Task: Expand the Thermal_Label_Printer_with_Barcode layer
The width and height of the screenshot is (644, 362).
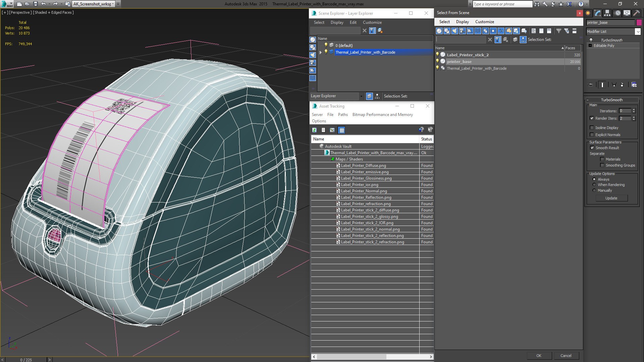Action: point(321,52)
